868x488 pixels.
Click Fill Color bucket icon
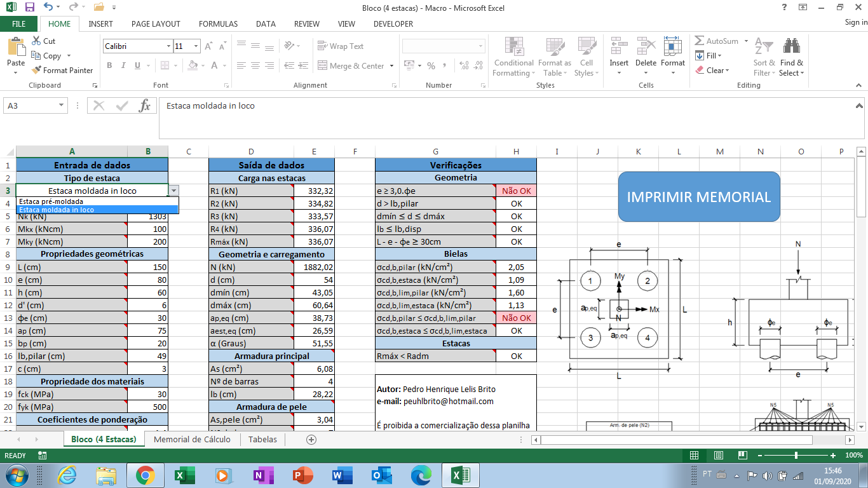coord(193,65)
